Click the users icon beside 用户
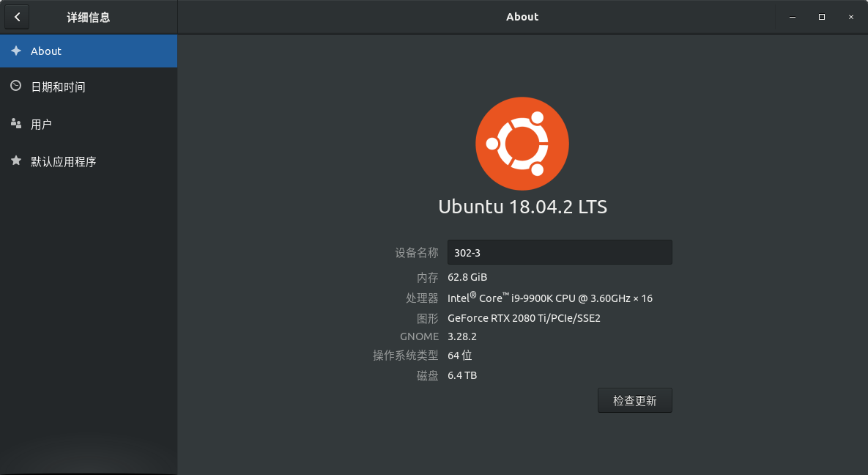The height and width of the screenshot is (475, 868). [16, 124]
